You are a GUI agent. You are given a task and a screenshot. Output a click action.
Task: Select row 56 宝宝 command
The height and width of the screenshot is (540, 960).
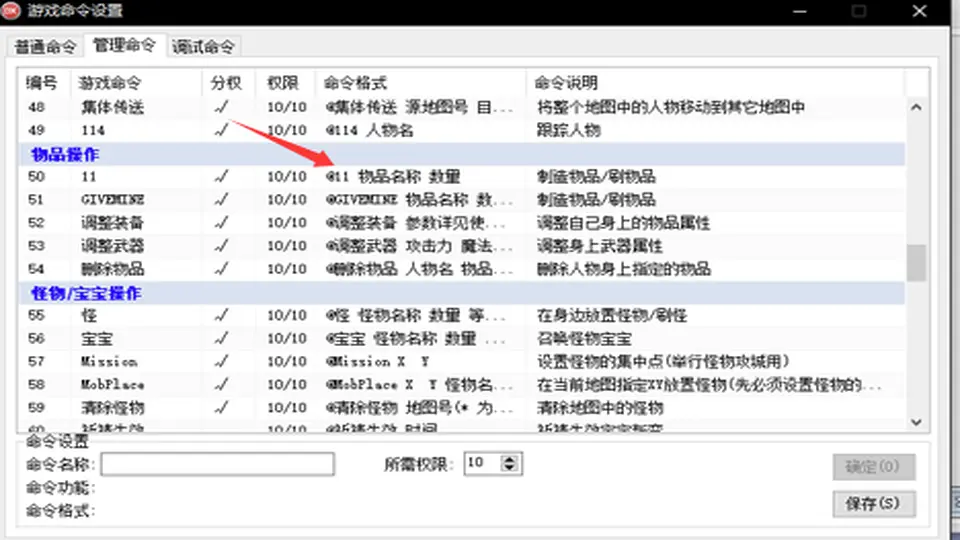point(462,338)
